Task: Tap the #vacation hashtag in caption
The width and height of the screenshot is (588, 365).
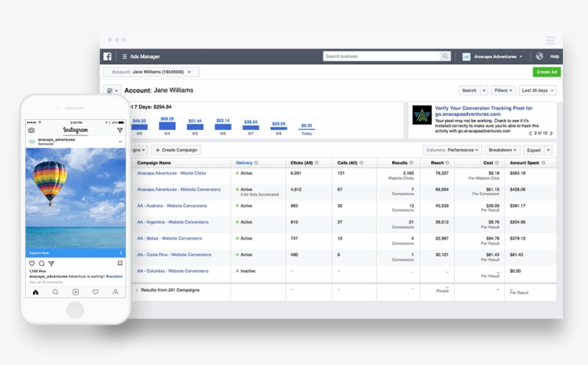Action: (x=115, y=276)
